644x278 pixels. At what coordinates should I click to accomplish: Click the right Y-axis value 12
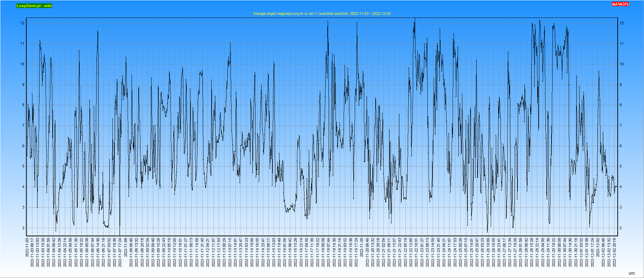coord(621,23)
